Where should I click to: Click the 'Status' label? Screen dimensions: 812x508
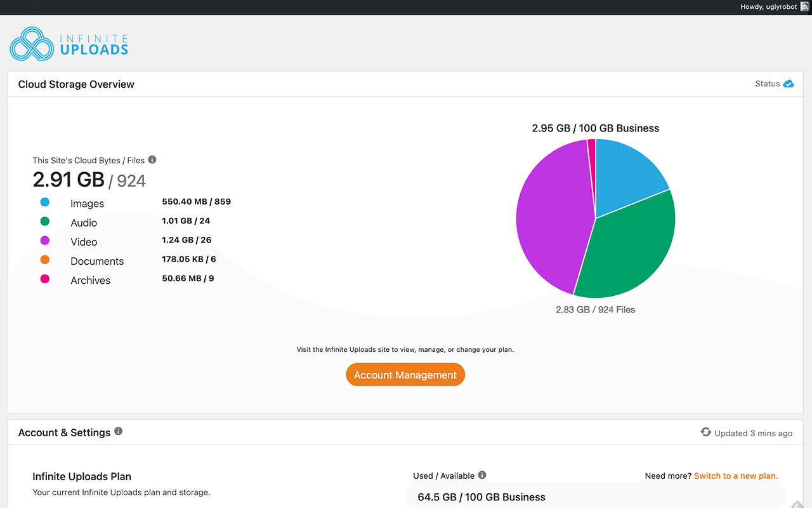tap(767, 84)
